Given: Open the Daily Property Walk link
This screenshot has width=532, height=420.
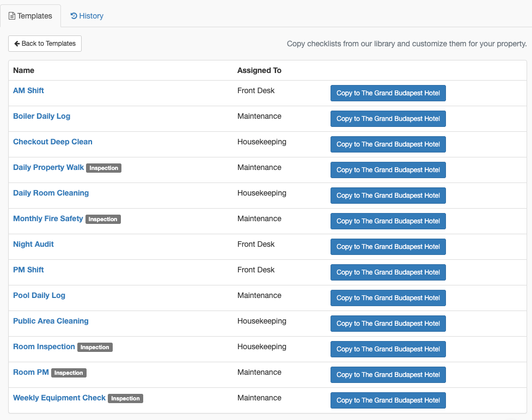Looking at the screenshot, I should point(48,167).
